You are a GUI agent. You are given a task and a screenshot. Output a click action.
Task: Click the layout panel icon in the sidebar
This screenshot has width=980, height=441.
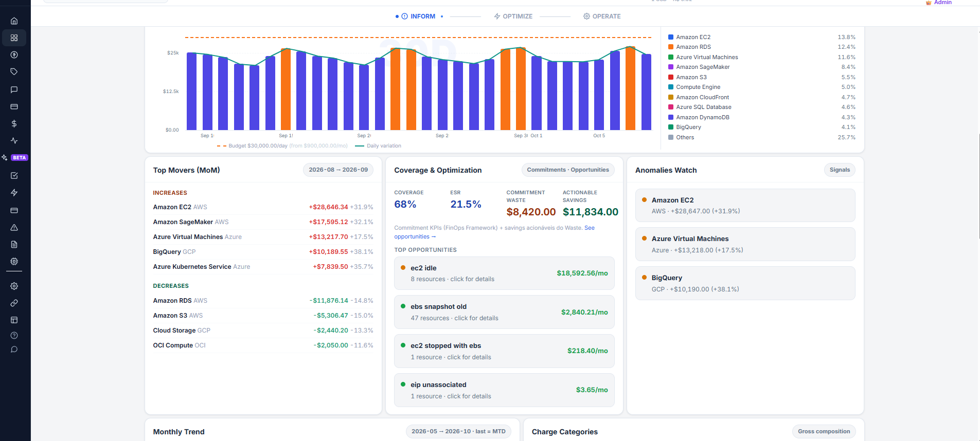(x=14, y=320)
